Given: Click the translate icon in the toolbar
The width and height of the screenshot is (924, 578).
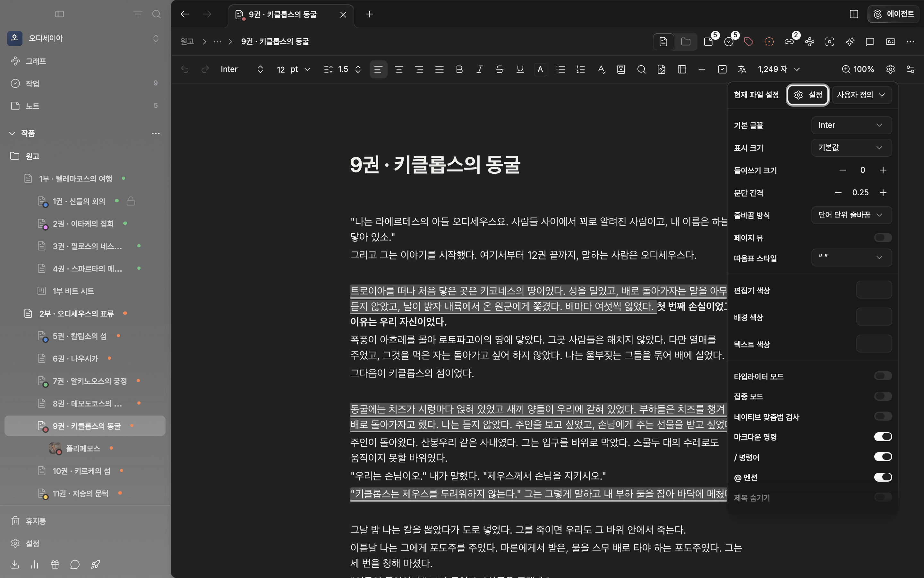Looking at the screenshot, I should (x=742, y=69).
